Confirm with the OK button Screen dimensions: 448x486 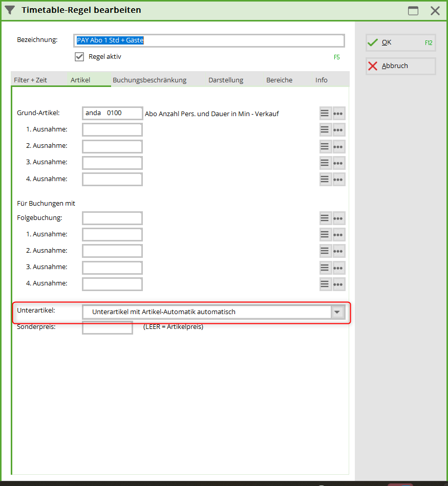pos(400,42)
